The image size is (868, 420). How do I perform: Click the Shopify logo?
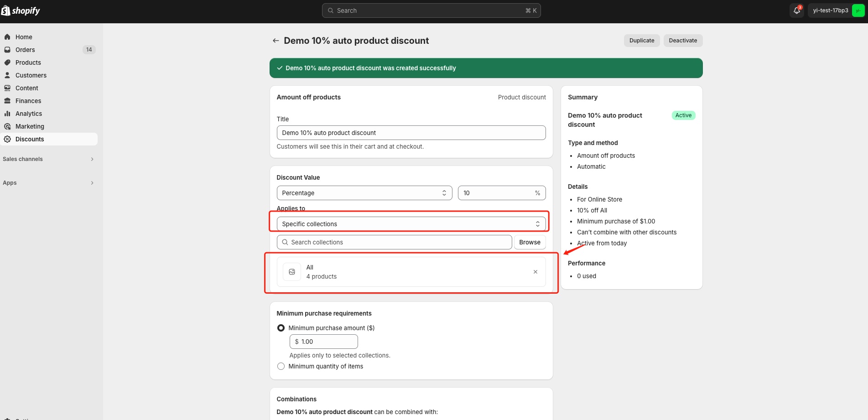point(21,10)
